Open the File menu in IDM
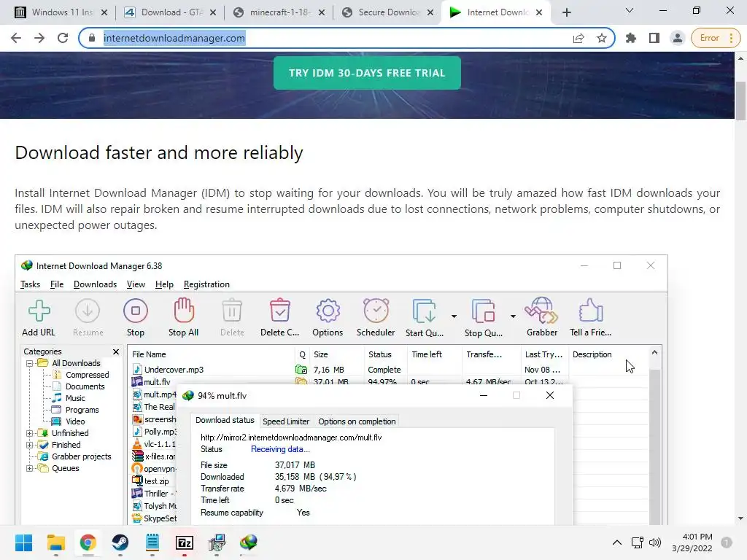The width and height of the screenshot is (747, 560). click(57, 284)
